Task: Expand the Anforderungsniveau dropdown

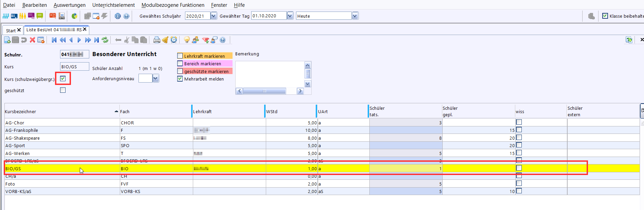Action: [x=155, y=78]
